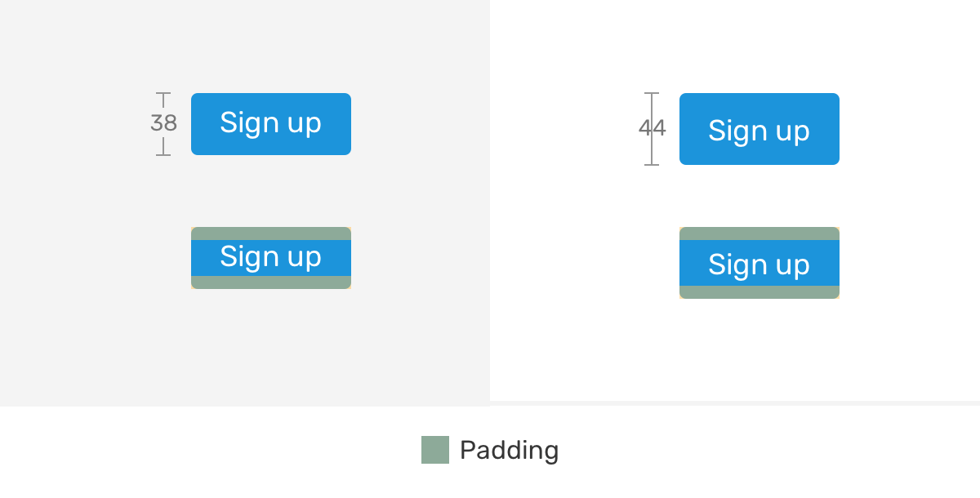Select bottom padding strip of white-panel padded button
This screenshot has height=498, width=980.
click(759, 292)
